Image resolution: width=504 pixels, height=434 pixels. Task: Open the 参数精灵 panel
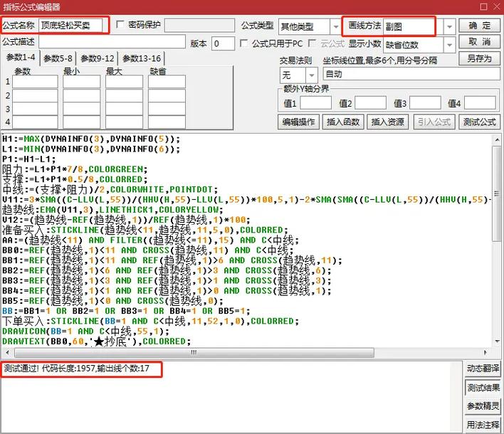click(483, 406)
